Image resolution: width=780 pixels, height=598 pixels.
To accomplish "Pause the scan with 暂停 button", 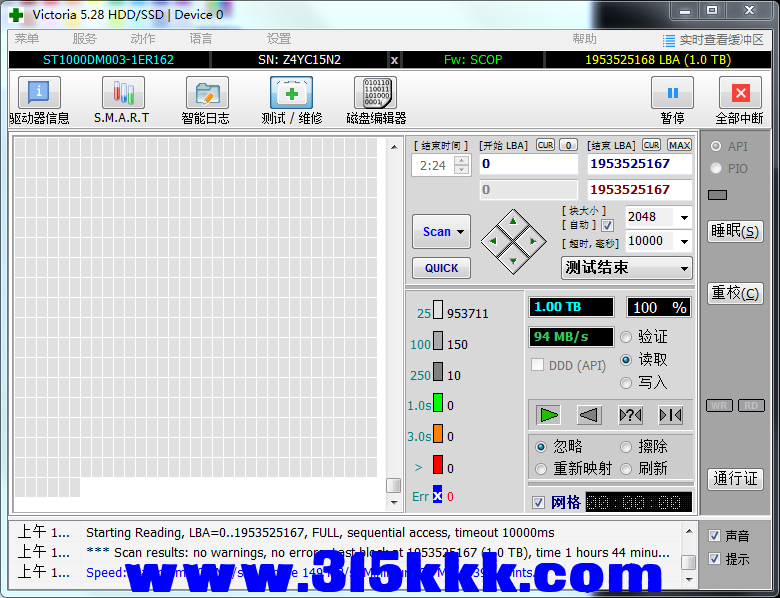I will (673, 93).
